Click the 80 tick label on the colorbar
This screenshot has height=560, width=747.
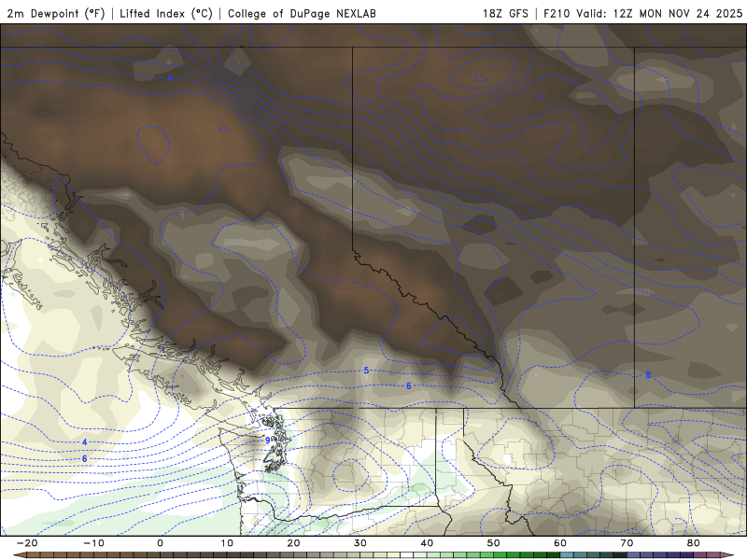694,543
